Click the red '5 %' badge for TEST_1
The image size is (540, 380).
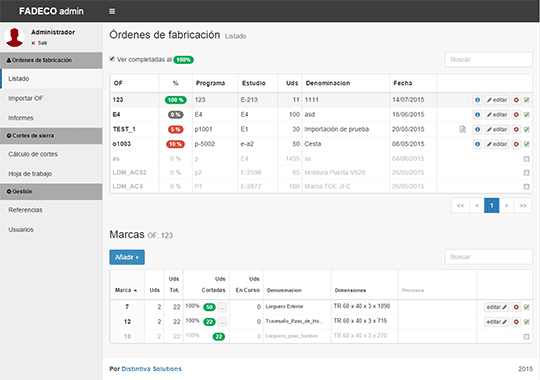coord(176,130)
